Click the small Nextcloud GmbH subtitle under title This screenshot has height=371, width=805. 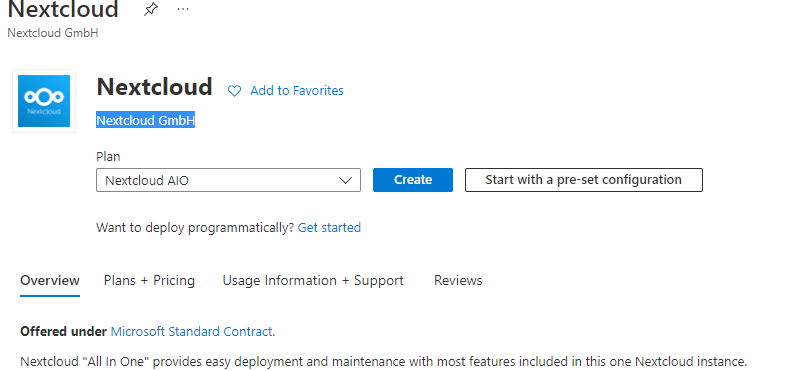(x=53, y=33)
